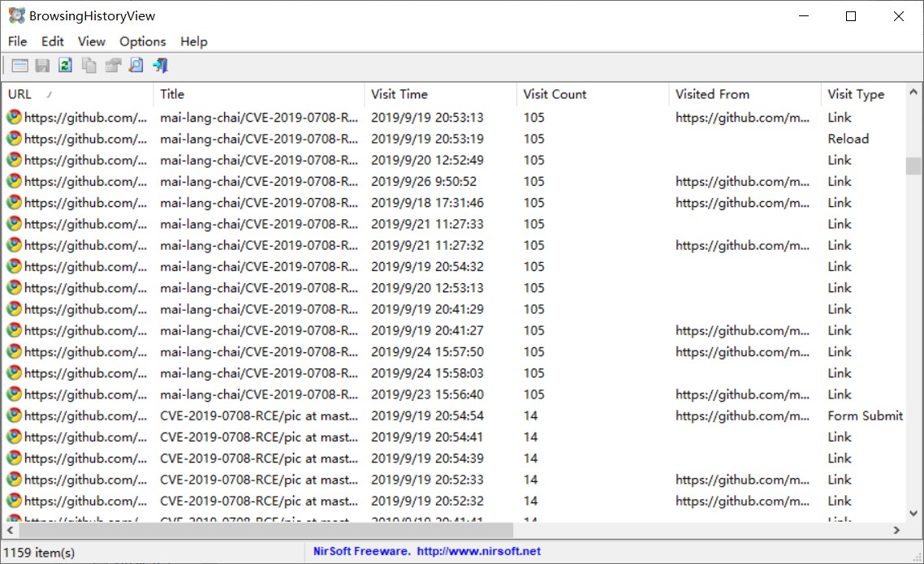The image size is (924, 564).
Task: Select visit time 2019/9/19 20:41:27 cell
Action: [427, 330]
